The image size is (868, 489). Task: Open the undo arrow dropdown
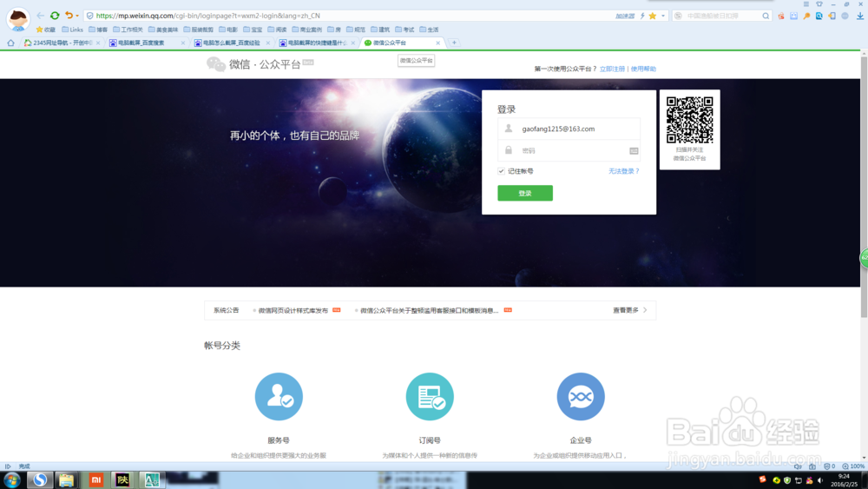click(77, 16)
